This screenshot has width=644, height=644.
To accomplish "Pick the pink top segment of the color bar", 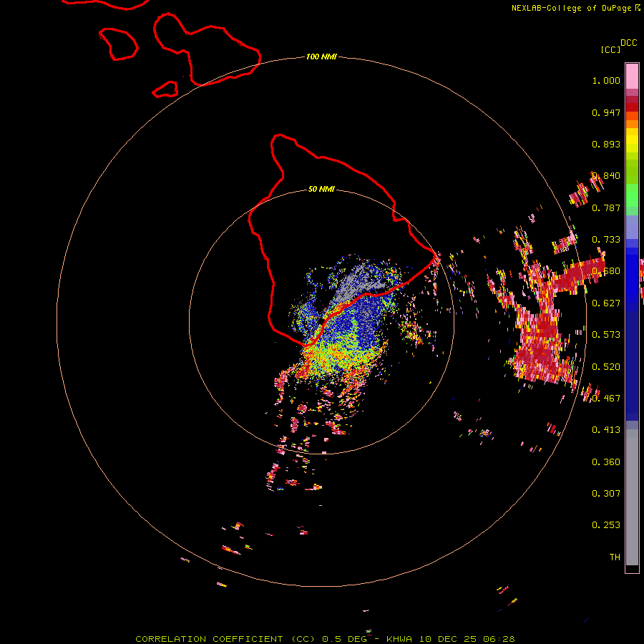I will point(632,76).
